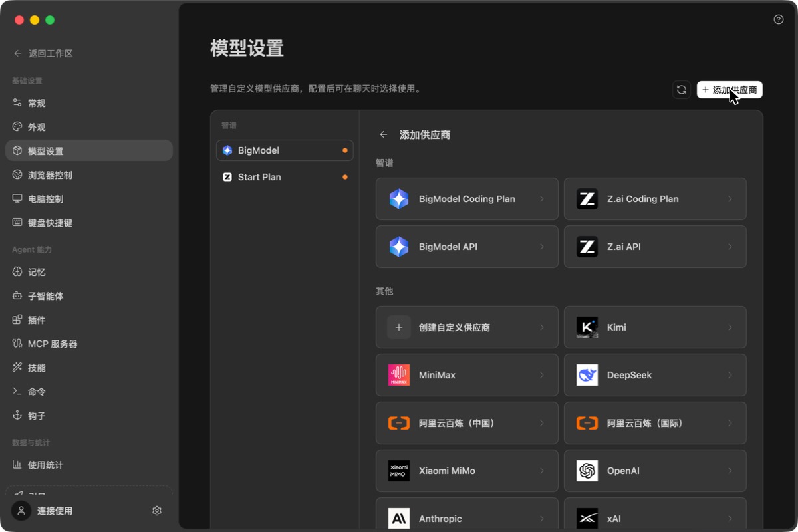Image resolution: width=798 pixels, height=532 pixels.
Task: Click the 记忆 brain icon
Action: point(17,272)
